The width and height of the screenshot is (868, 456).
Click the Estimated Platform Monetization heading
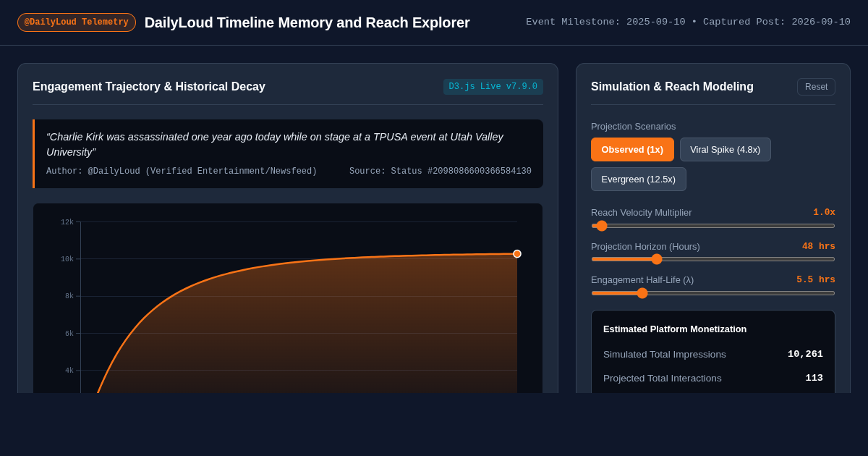tap(675, 329)
